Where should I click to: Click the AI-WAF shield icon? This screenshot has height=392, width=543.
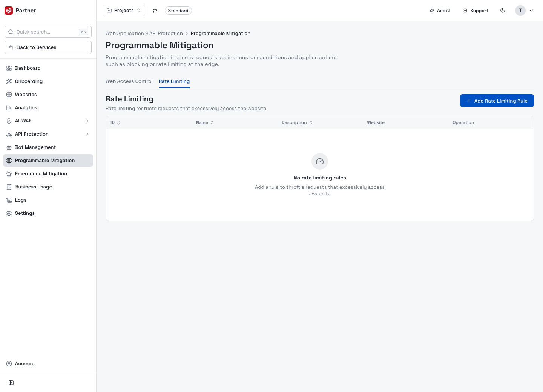coord(9,121)
